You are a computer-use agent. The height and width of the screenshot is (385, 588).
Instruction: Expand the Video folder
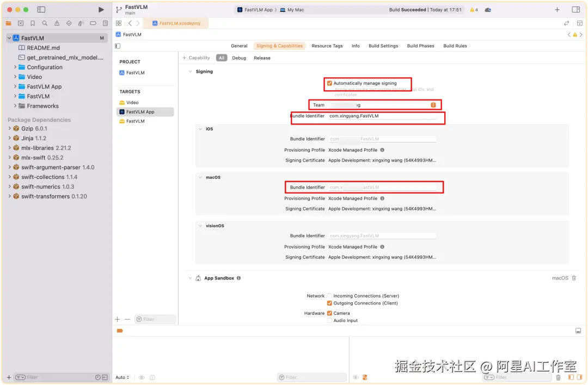(x=15, y=77)
